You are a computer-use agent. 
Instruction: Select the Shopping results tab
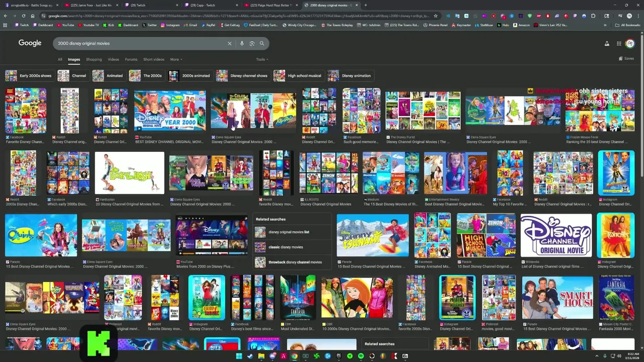tap(94, 59)
